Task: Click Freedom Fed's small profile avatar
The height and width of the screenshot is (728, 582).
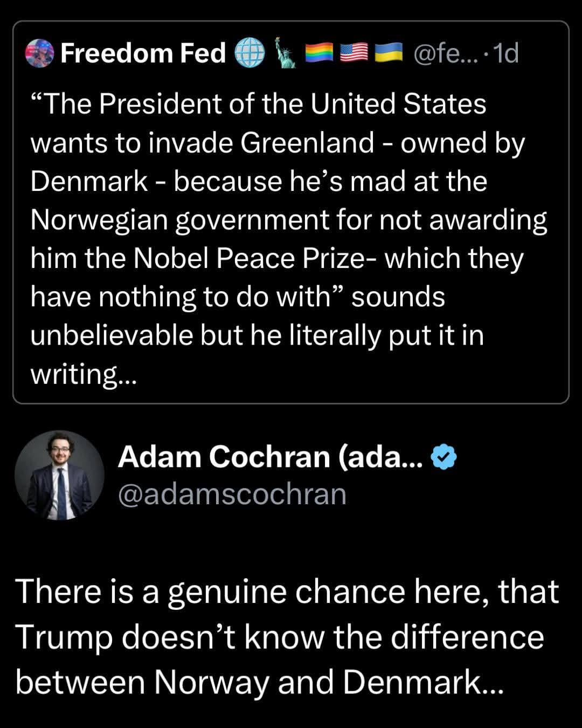Action: click(x=39, y=53)
